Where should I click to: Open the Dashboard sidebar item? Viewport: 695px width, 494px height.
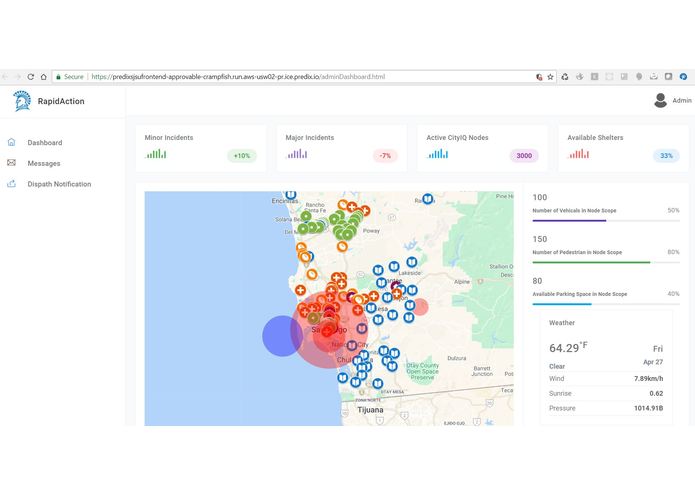tap(44, 143)
